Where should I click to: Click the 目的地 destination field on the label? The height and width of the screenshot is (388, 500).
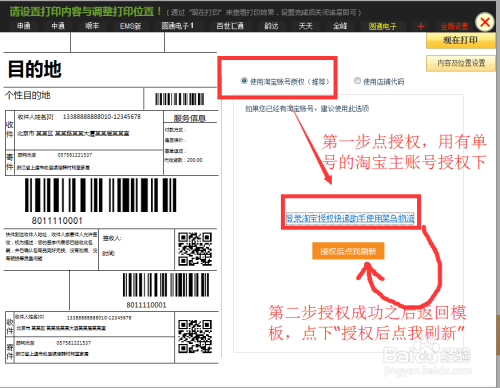[35, 69]
